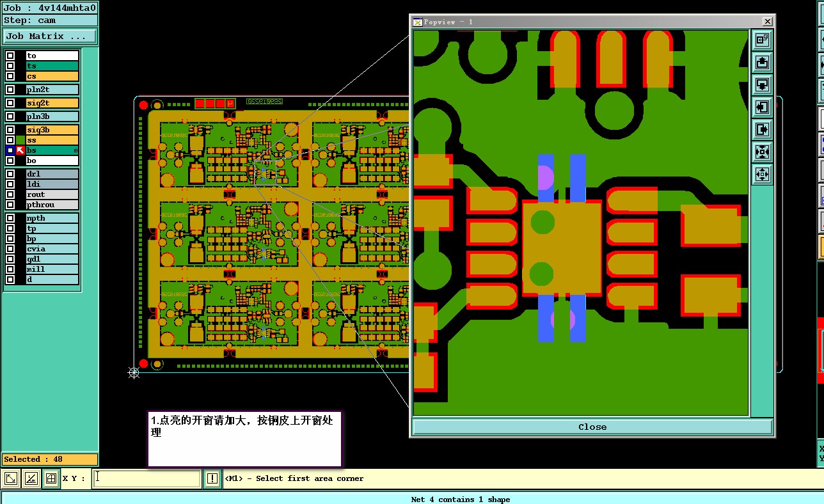Select the 'rout' layer name
The height and width of the screenshot is (504, 824).
pyautogui.click(x=52, y=194)
